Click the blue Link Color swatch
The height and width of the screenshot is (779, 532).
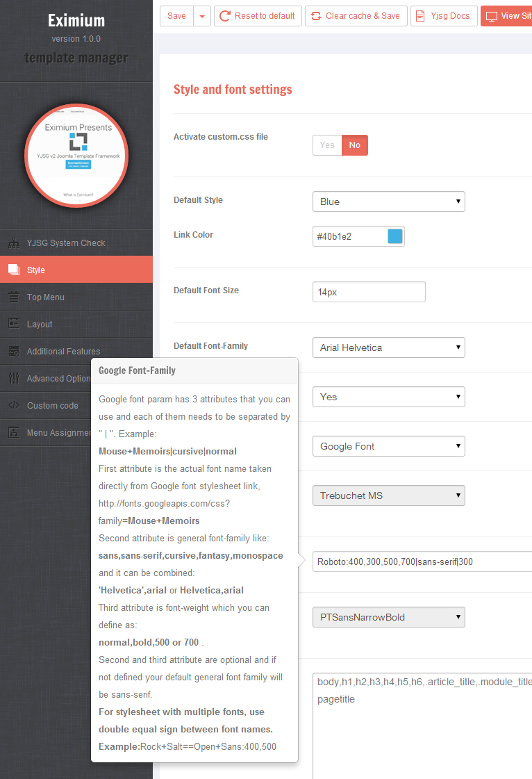click(395, 236)
